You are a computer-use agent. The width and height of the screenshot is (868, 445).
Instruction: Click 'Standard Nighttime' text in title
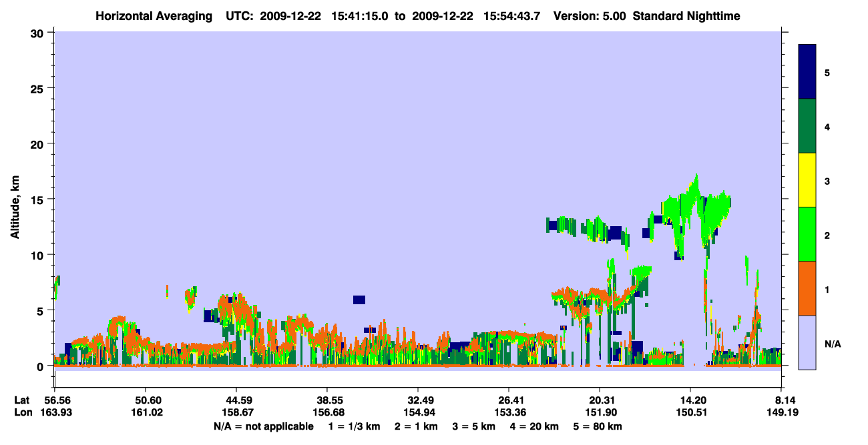pyautogui.click(x=686, y=16)
